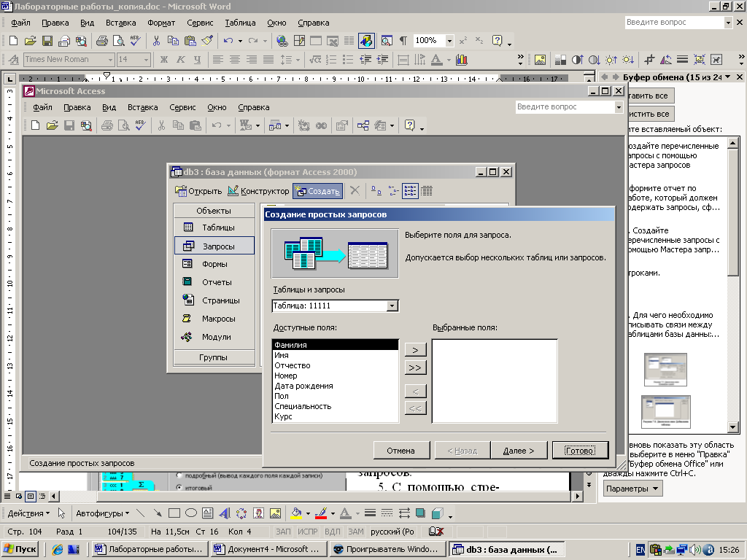This screenshot has width=747, height=560.
Task: Select Специальность in available fields list
Action: pos(336,406)
